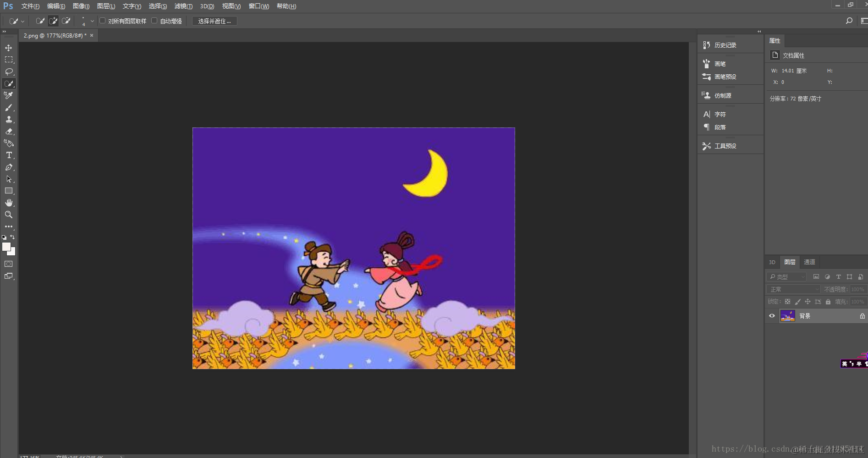The width and height of the screenshot is (868, 458).
Task: Select the Paint Bucket tool
Action: pos(9,143)
